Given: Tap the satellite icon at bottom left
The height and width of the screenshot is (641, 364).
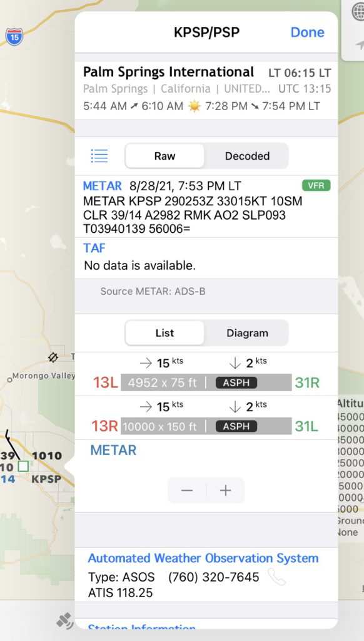Looking at the screenshot, I should pyautogui.click(x=66, y=622).
